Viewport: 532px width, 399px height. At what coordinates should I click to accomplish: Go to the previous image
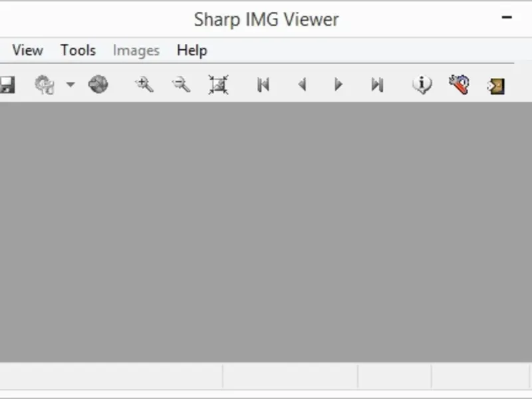point(302,84)
